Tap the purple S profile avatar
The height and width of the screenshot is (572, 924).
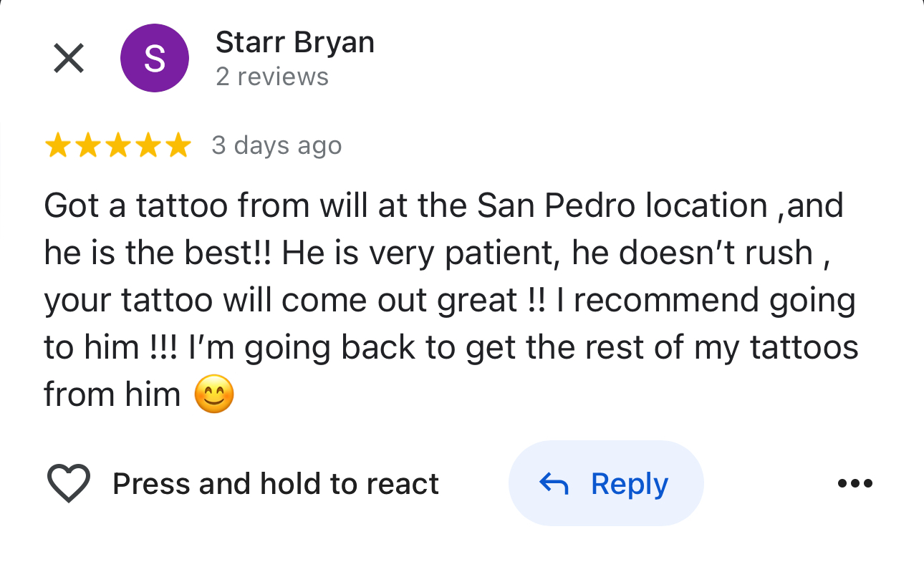(x=155, y=58)
